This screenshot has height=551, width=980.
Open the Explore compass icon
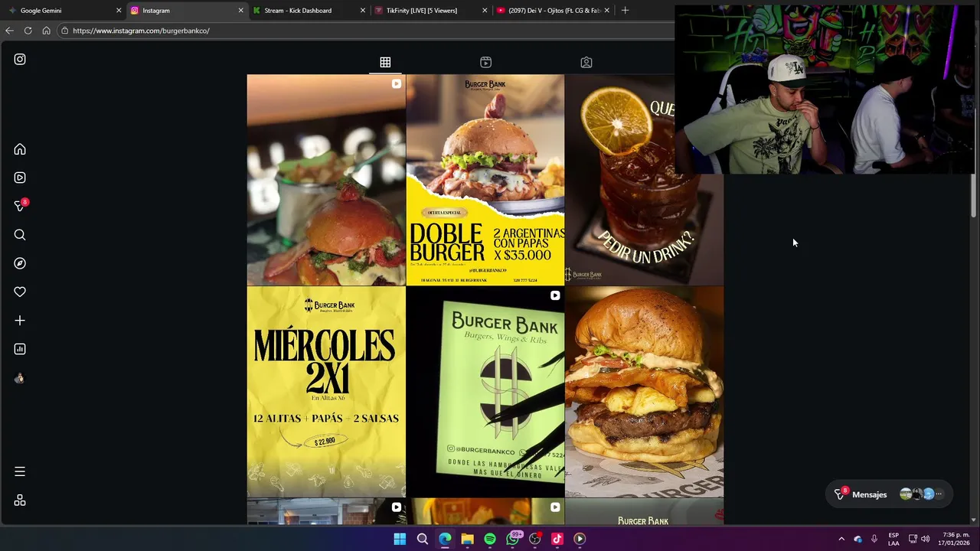tap(20, 263)
